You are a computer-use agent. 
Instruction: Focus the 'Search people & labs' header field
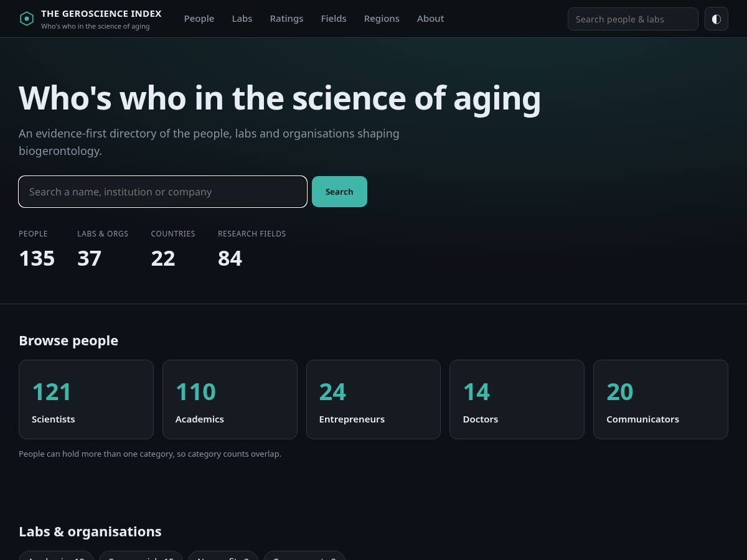[633, 19]
